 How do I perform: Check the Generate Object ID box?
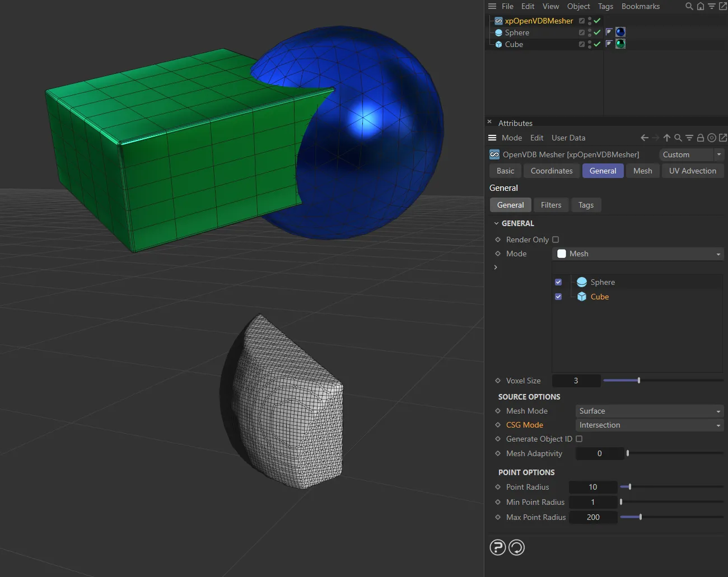click(x=579, y=439)
